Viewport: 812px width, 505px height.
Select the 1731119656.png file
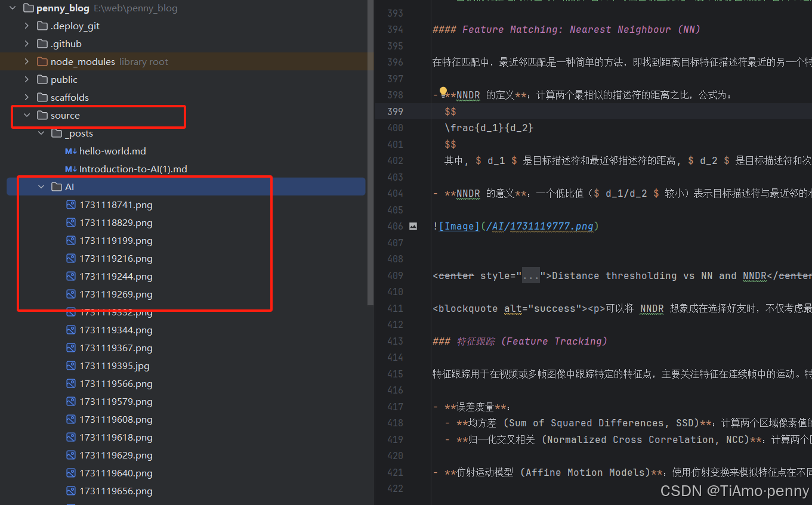[x=116, y=491]
